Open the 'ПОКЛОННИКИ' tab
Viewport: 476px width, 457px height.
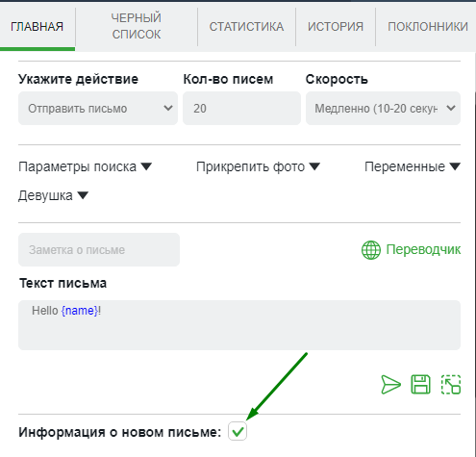(x=428, y=26)
